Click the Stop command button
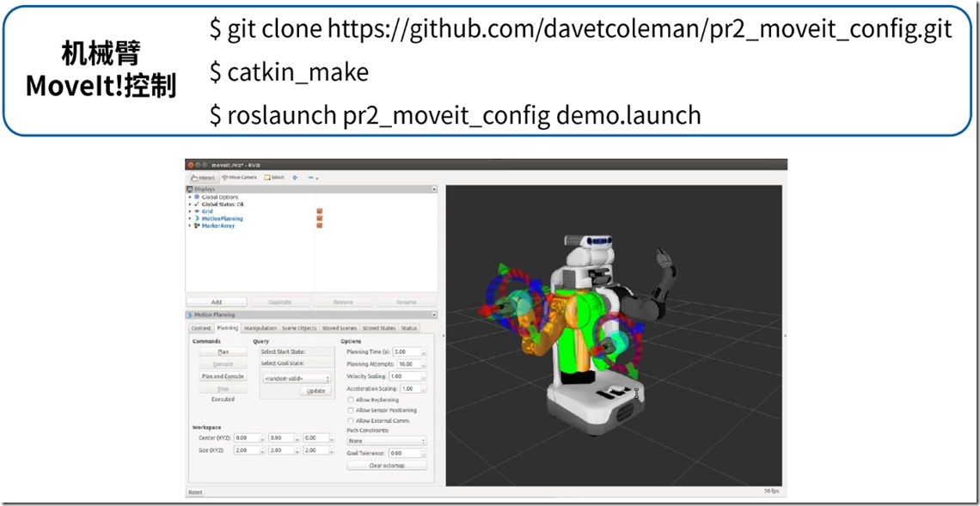This screenshot has width=980, height=506. click(x=224, y=388)
